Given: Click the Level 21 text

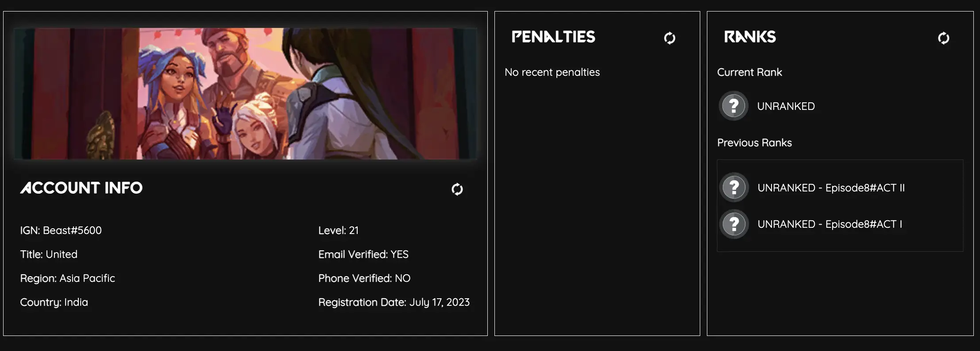Looking at the screenshot, I should click(x=338, y=230).
